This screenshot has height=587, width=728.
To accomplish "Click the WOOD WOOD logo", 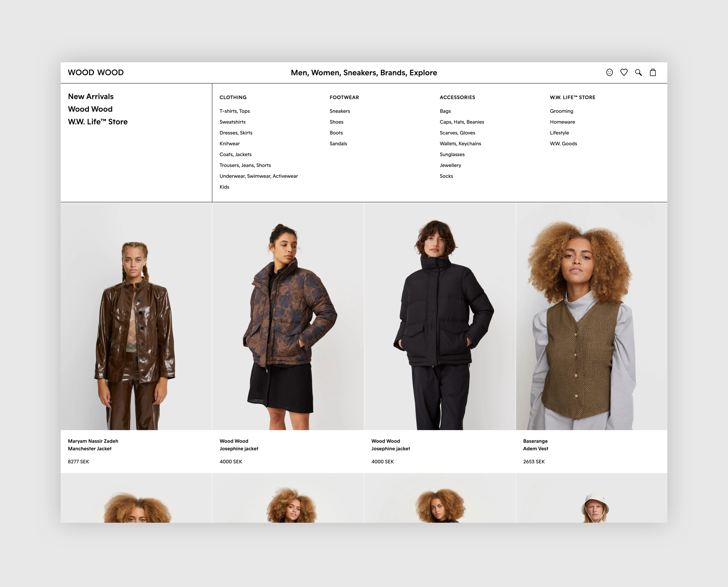I will 96,72.
